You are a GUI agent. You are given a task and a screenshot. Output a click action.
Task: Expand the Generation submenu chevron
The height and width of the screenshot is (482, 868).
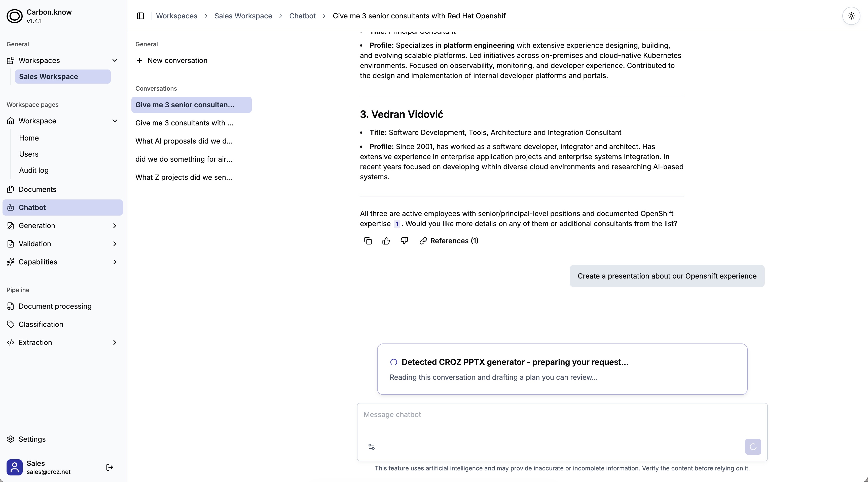[115, 225]
